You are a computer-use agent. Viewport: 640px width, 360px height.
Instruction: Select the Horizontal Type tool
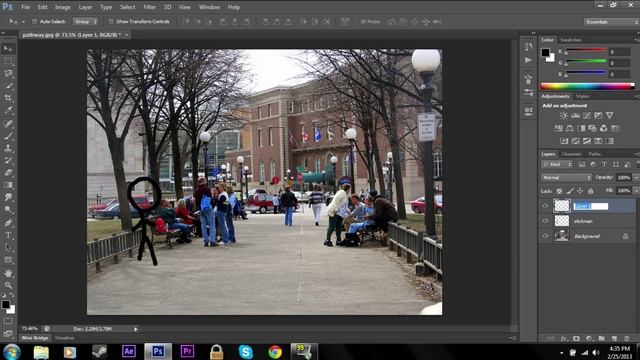[x=9, y=235]
